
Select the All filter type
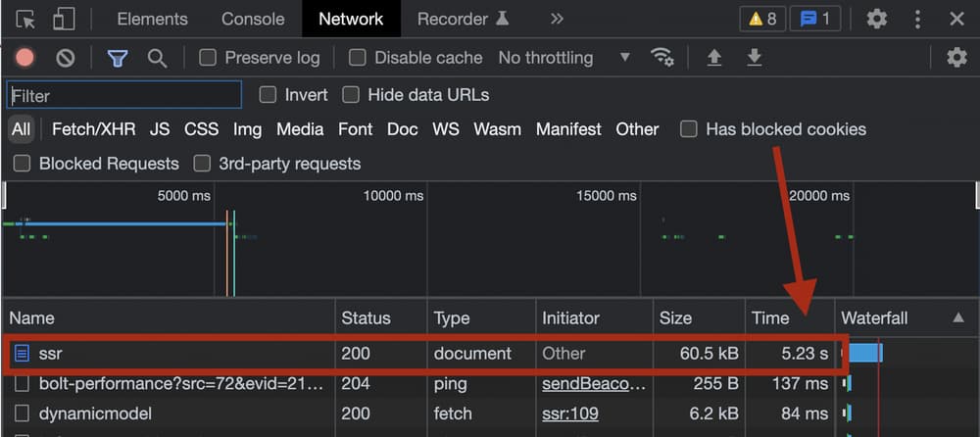click(21, 129)
